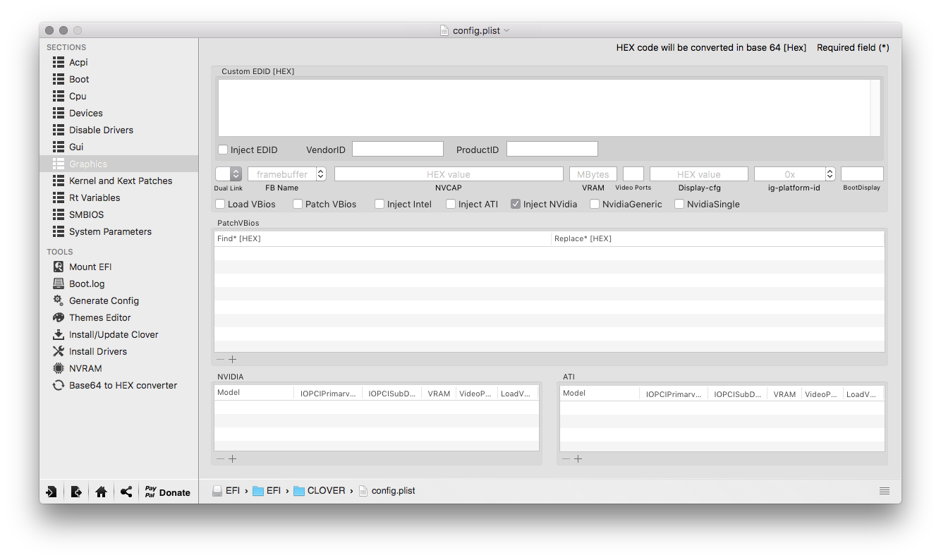Click the ProductID input field
The image size is (941, 560).
click(x=552, y=149)
